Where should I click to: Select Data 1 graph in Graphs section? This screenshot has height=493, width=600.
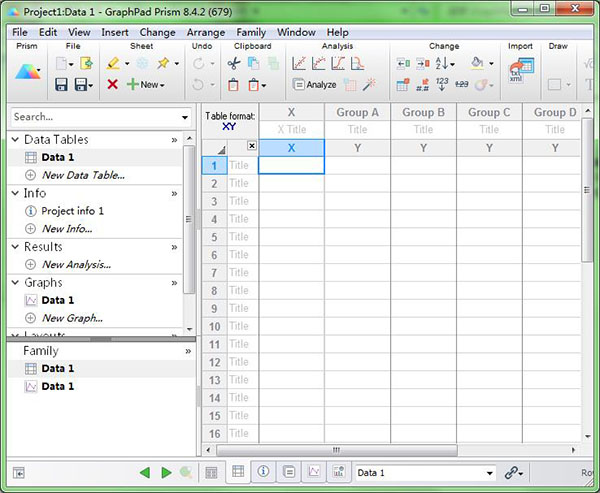(x=57, y=300)
